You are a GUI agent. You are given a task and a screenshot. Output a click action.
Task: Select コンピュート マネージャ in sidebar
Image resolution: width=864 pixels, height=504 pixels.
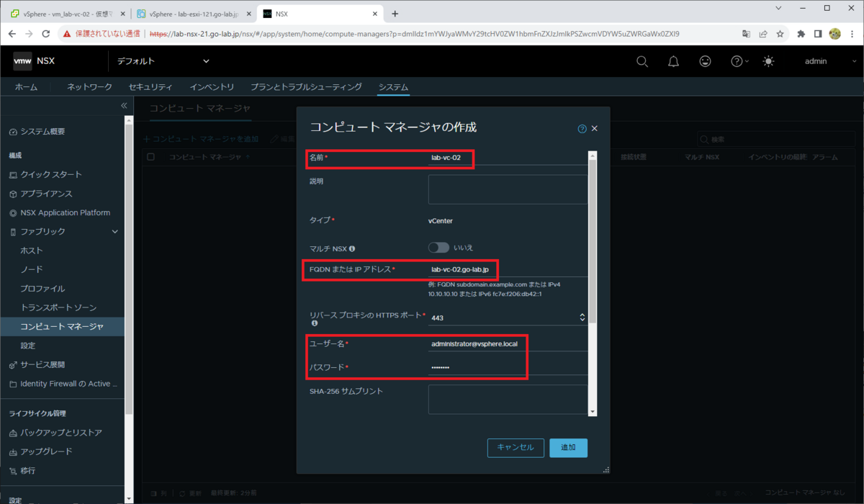pos(62,326)
